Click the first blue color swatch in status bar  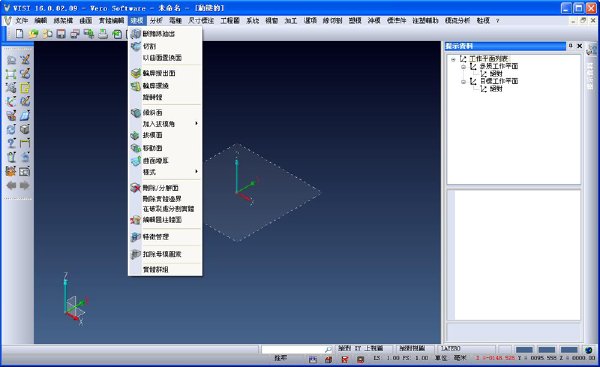[x=524, y=349]
